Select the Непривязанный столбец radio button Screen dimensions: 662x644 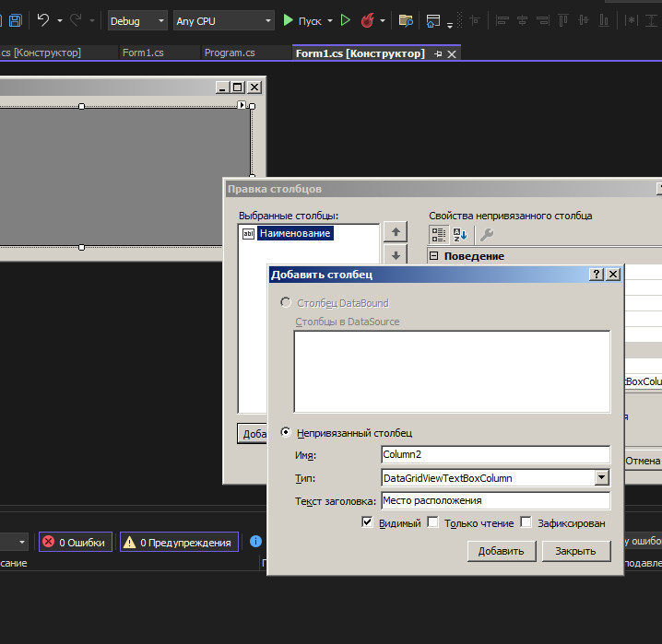coord(286,432)
